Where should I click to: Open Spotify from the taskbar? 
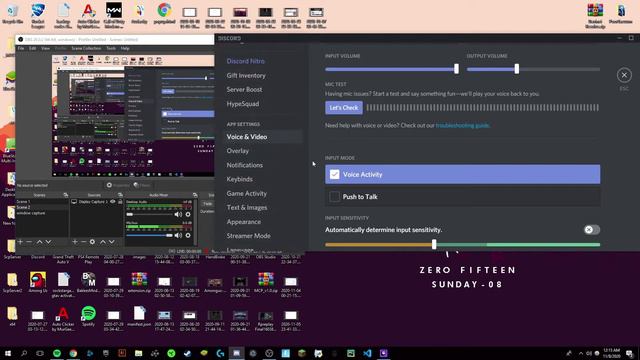(x=57, y=353)
